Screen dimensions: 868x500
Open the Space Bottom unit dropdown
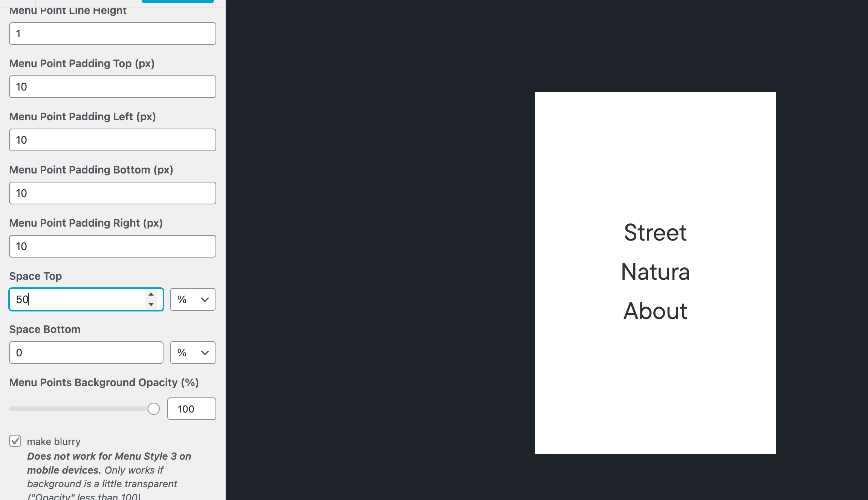coord(193,353)
